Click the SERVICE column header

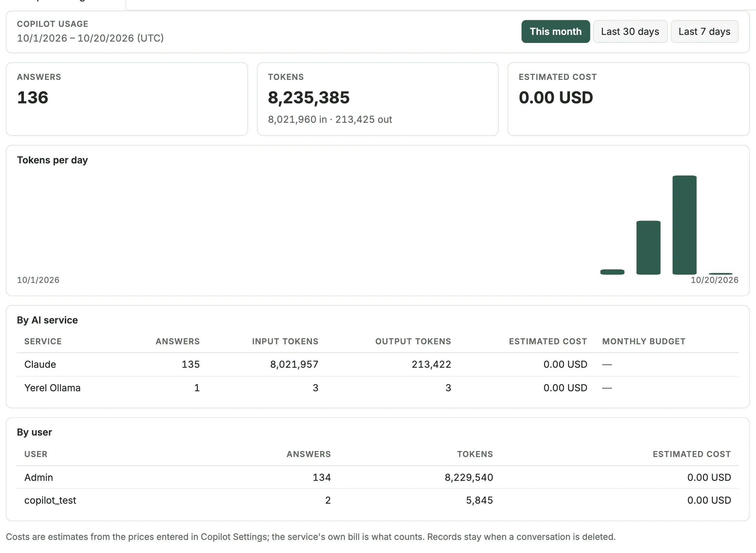pos(43,342)
